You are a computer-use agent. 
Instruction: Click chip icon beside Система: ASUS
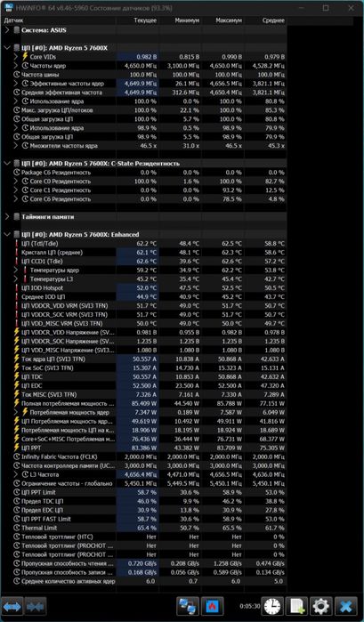(x=17, y=30)
